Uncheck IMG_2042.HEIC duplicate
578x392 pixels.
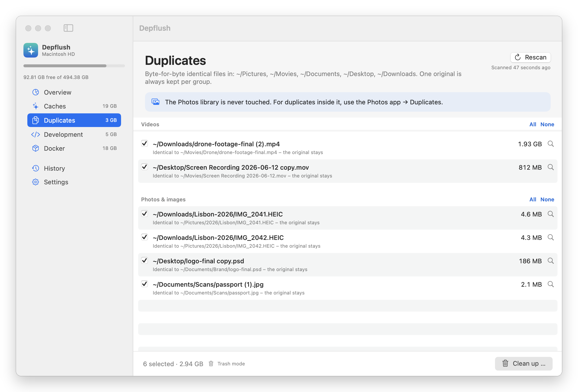click(144, 237)
